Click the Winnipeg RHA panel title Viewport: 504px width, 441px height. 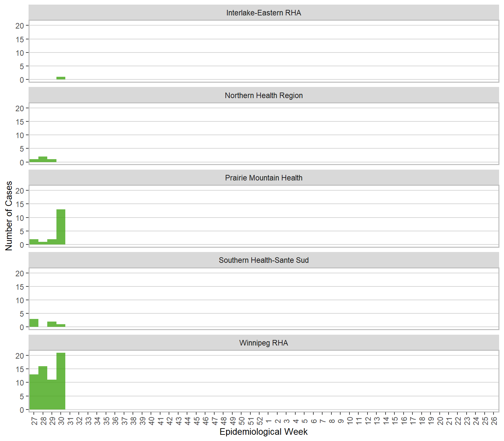[263, 343]
